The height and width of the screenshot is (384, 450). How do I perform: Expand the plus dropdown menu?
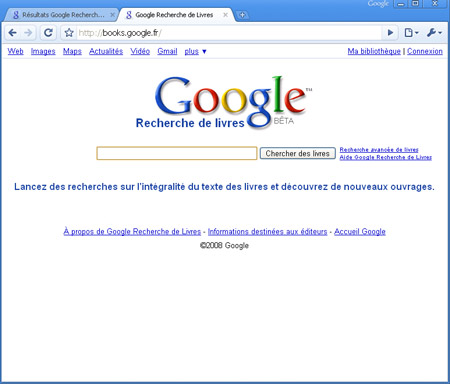(195, 51)
